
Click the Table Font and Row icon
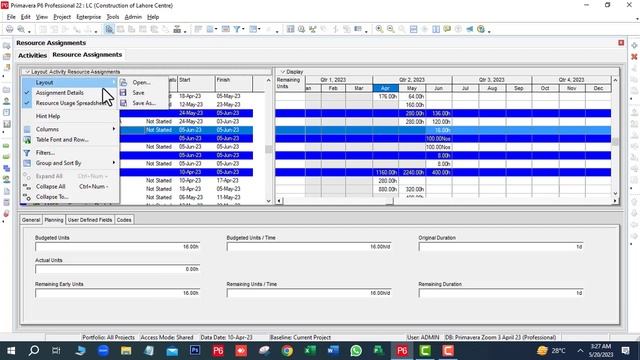pyautogui.click(x=27, y=140)
